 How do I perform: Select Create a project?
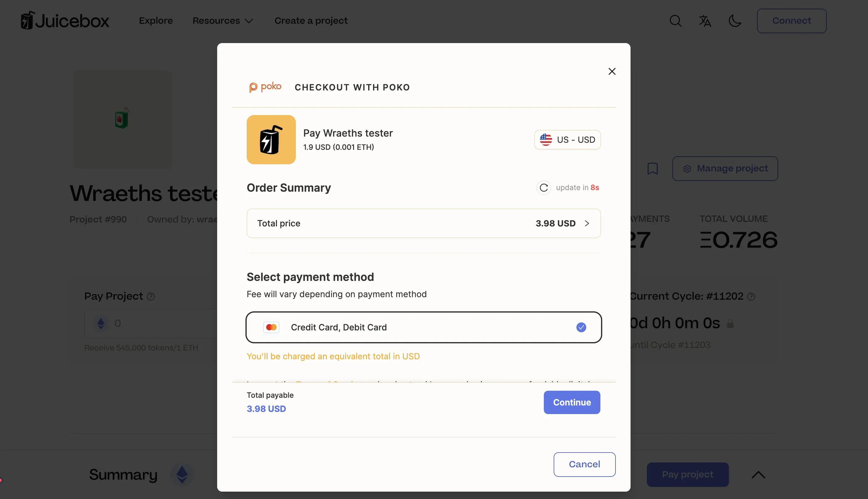click(311, 21)
